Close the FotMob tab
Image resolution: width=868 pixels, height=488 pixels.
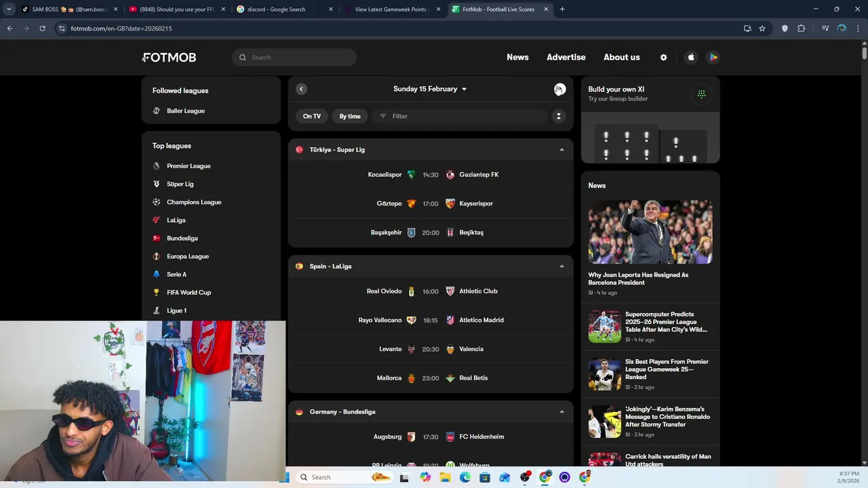click(x=546, y=9)
